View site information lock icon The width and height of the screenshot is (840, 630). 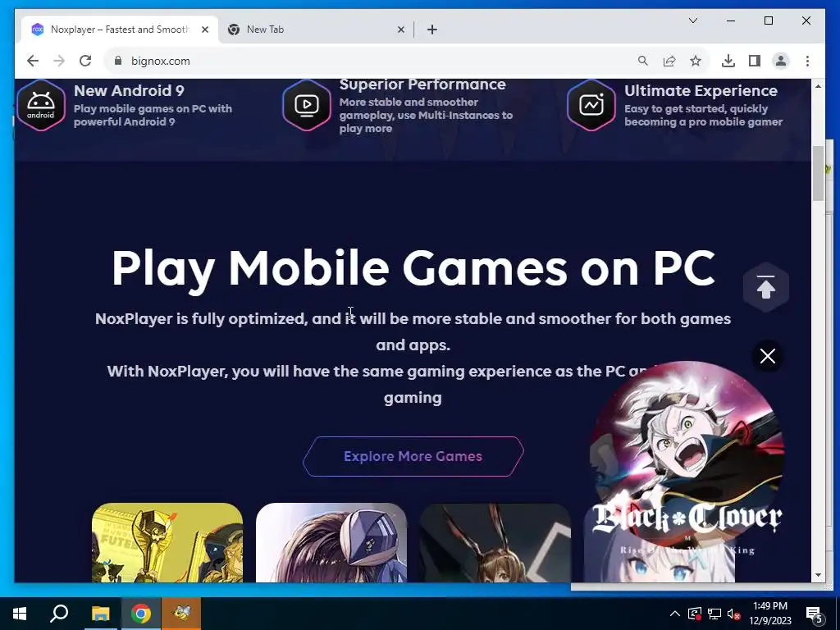(x=118, y=61)
